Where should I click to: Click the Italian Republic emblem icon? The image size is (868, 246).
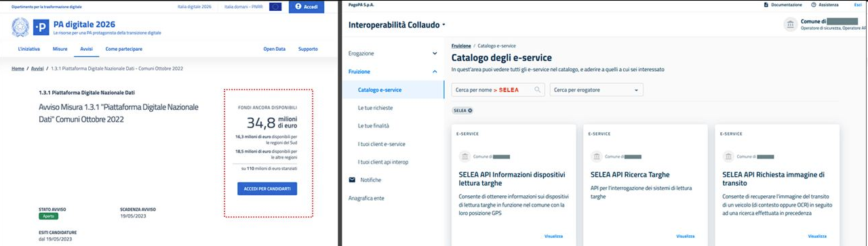point(20,28)
